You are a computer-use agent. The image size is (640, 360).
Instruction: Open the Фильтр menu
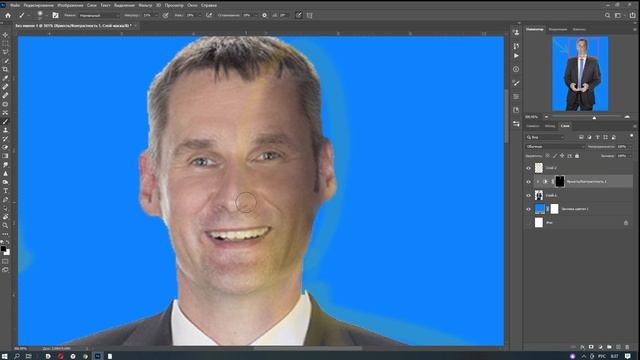[x=145, y=5]
